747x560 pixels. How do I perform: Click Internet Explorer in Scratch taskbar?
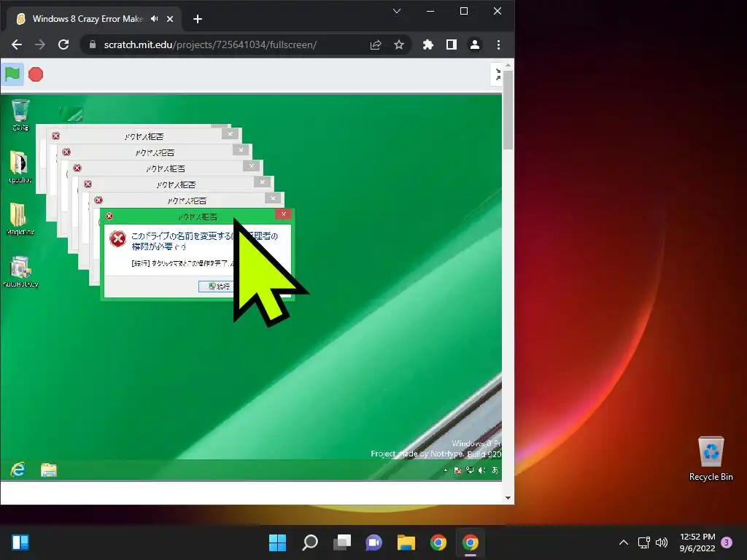point(18,470)
